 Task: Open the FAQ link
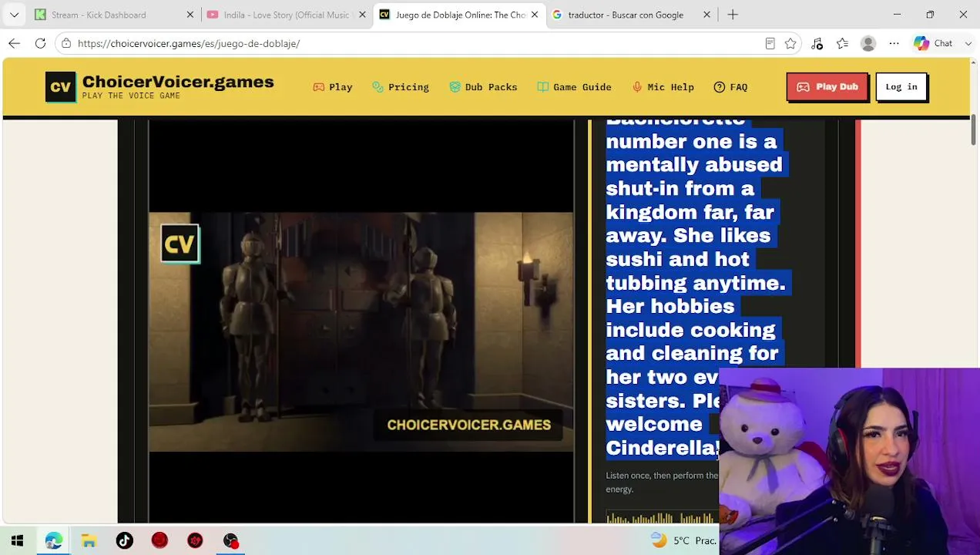tap(730, 87)
